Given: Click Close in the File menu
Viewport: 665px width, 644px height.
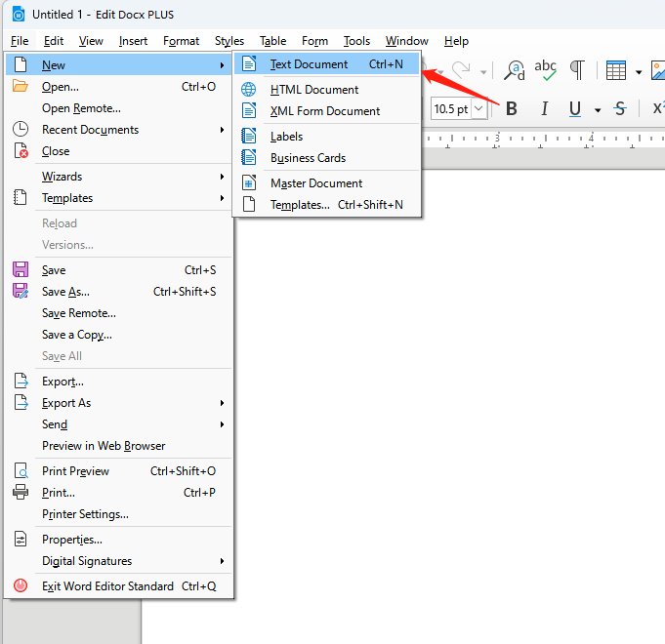Looking at the screenshot, I should (119, 151).
